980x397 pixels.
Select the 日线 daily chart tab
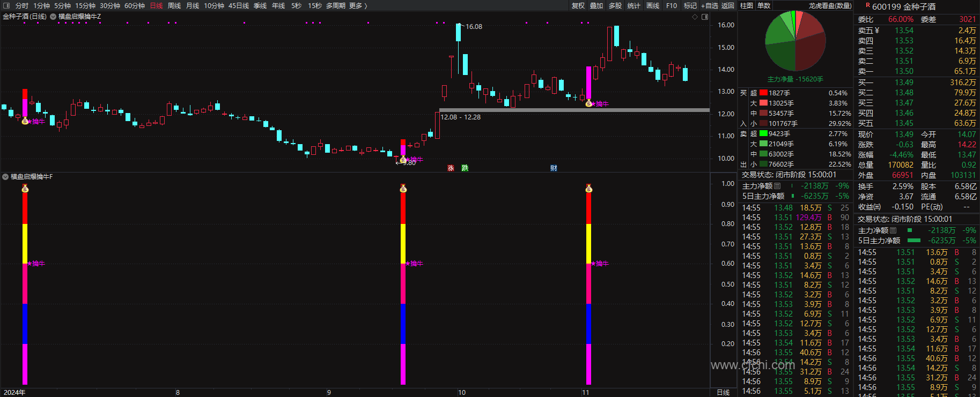tap(156, 5)
